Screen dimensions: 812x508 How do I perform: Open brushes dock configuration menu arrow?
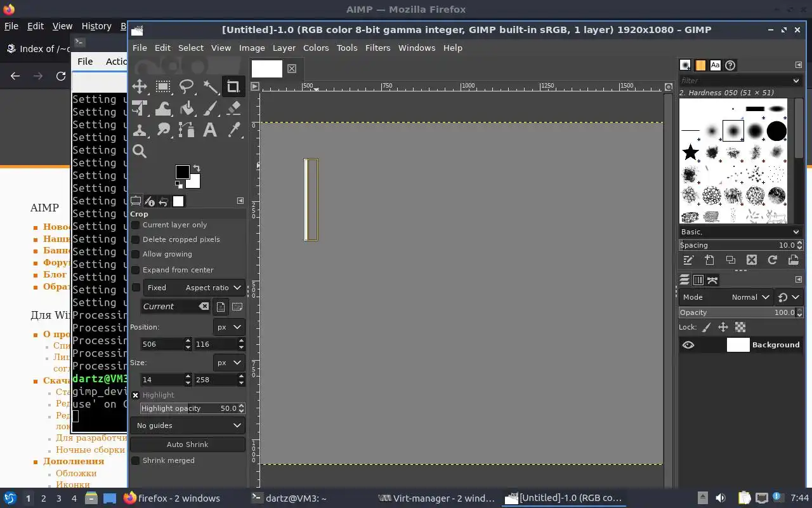[799, 65]
